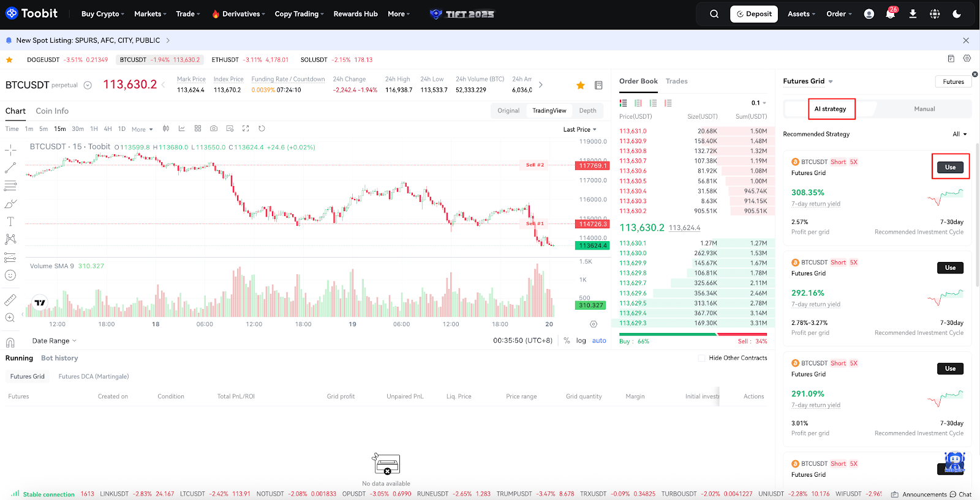980x500 pixels.
Task: Dismiss the New Spot Listing banner
Action: 966,40
